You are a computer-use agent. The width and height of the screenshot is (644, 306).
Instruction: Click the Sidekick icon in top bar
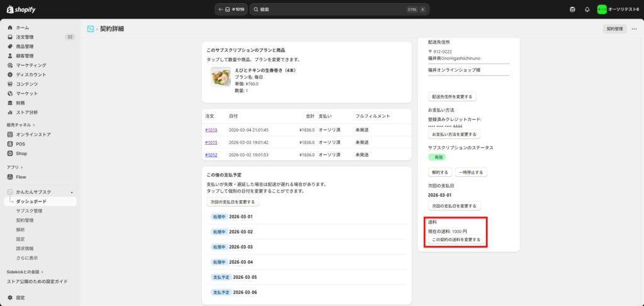tap(572, 9)
